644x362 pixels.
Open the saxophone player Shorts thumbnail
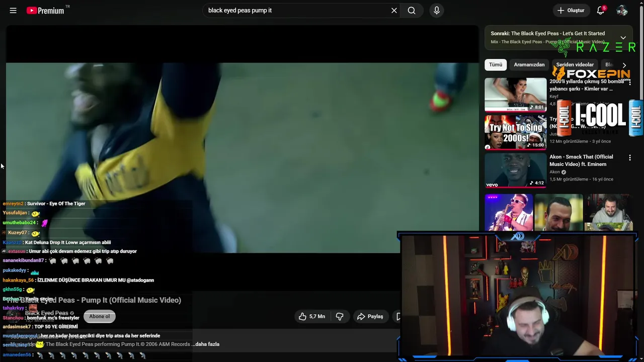tap(509, 213)
